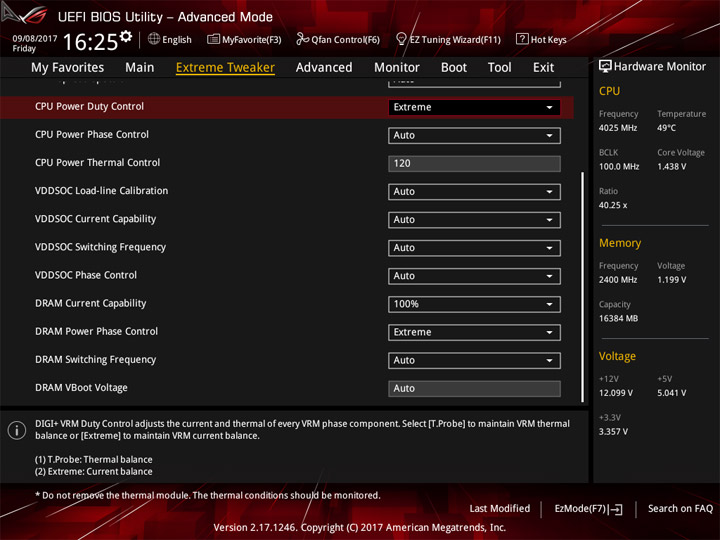Go to the Monitor tab
This screenshot has width=720, height=540.
tap(397, 68)
